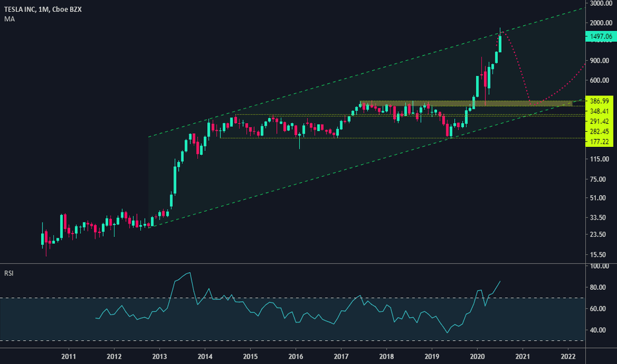
Task: Click the 60.00 RSI scale label
Action: coord(598,309)
